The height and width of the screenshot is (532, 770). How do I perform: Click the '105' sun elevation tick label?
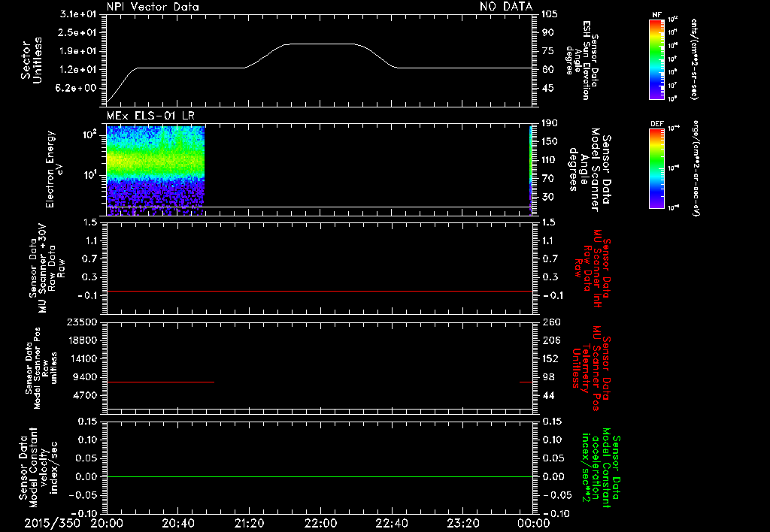click(x=550, y=14)
